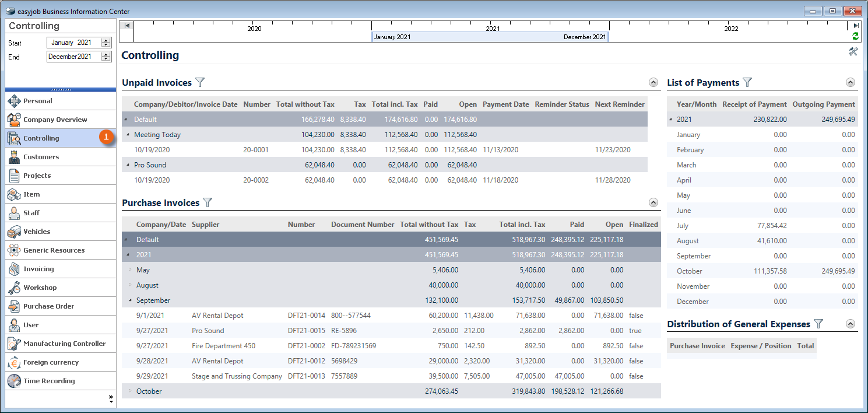868x413 pixels.
Task: Collapse the List of Payments panel
Action: [851, 83]
